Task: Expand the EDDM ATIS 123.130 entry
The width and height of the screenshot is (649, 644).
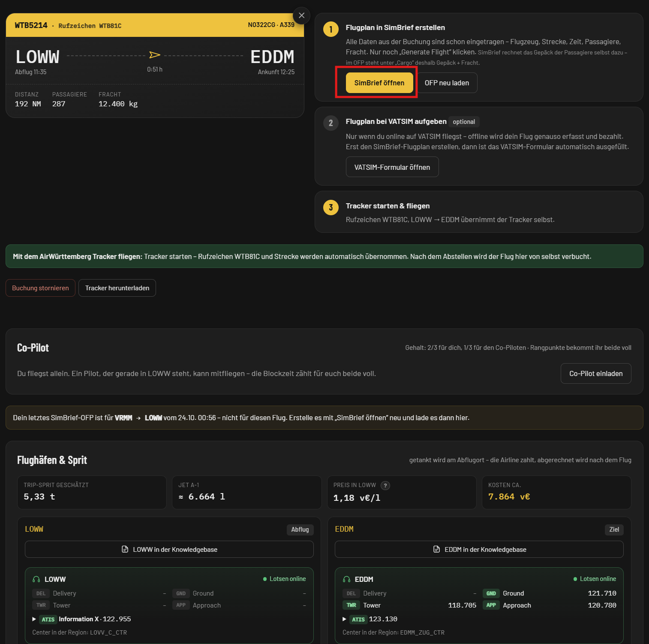Action: click(344, 619)
